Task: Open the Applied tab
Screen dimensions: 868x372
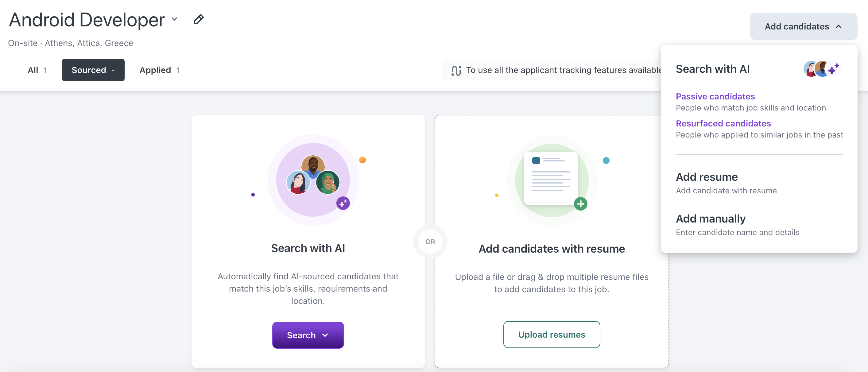Action: [x=159, y=70]
